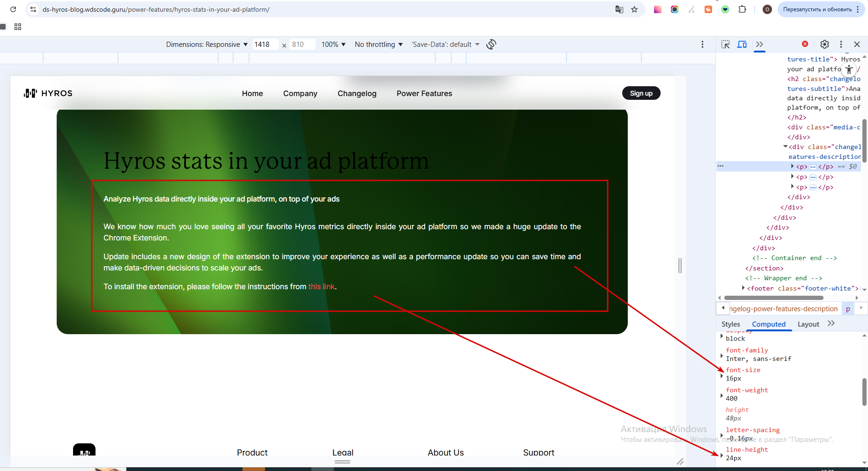
Task: Open the No throttling dropdown
Action: point(378,45)
